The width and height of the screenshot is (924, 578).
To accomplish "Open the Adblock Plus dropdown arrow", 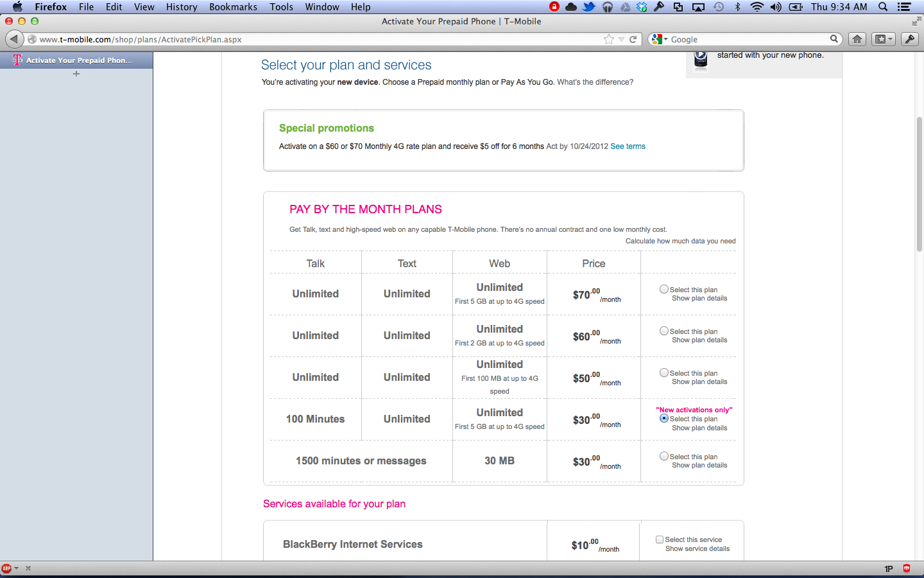I will coord(17,568).
